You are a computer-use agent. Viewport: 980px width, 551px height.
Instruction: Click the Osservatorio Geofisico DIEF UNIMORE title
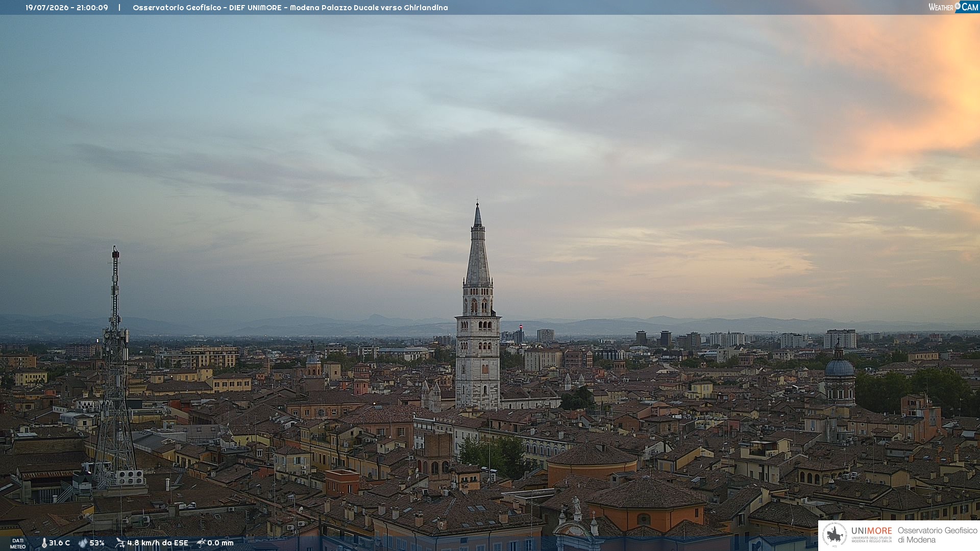point(290,8)
